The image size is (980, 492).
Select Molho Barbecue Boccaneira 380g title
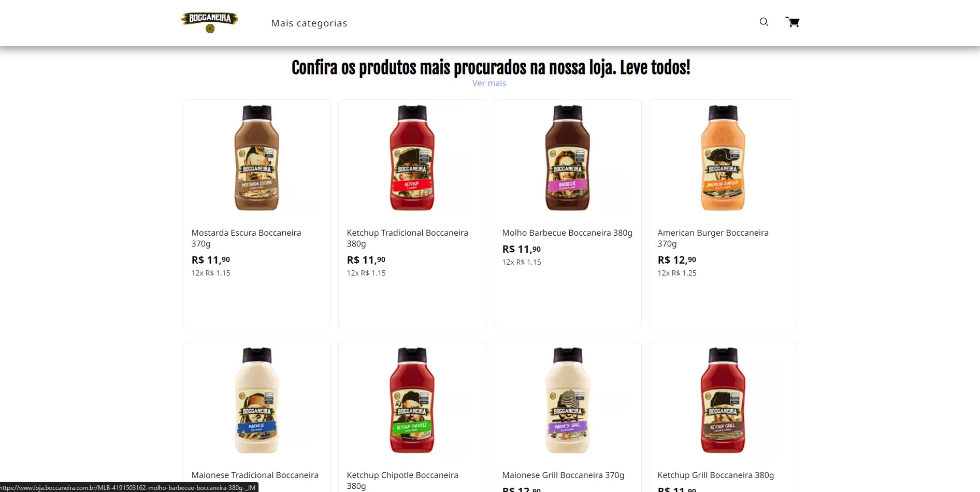[567, 233]
